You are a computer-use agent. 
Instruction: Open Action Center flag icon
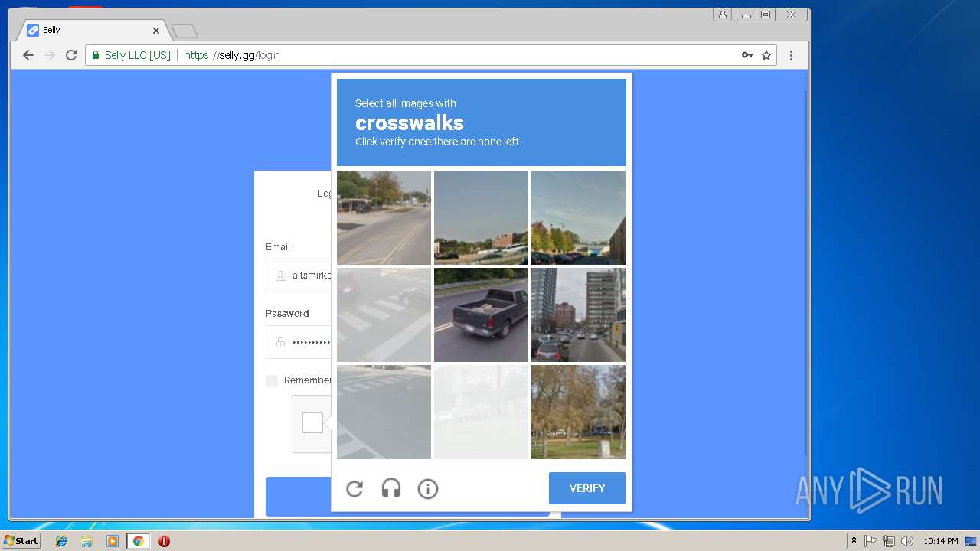coord(871,541)
